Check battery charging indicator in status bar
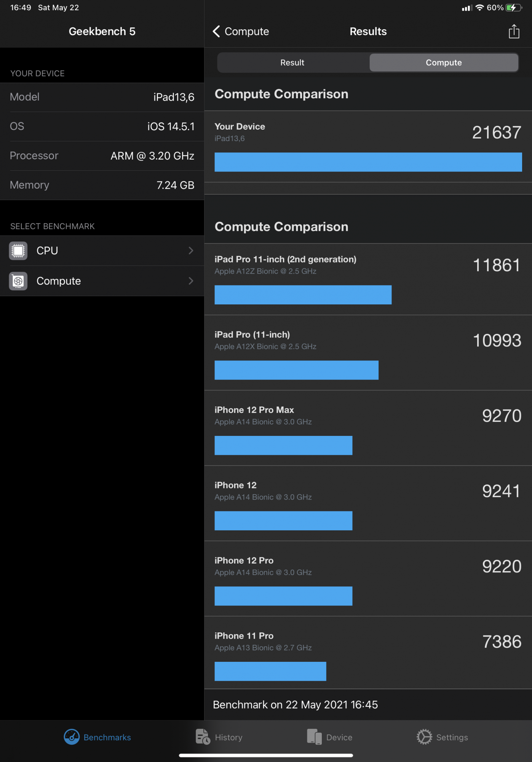 coord(513,8)
